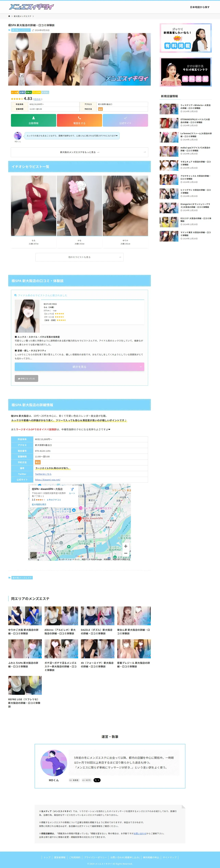Image resolution: width=220 pixels, height=868 pixels.
Task: Open ヒトリグラシ 大宮店 sidebar article
Action: click(186, 194)
